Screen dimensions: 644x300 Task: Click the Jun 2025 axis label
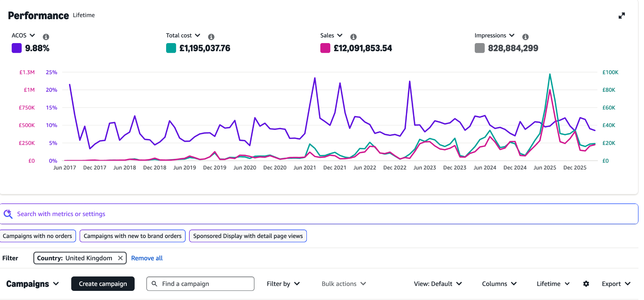pyautogui.click(x=545, y=168)
